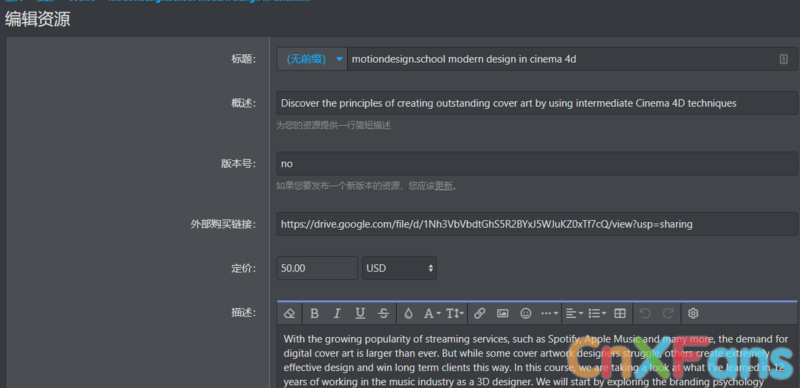Open the list style dropdown
This screenshot has width=800, height=388.
[597, 313]
